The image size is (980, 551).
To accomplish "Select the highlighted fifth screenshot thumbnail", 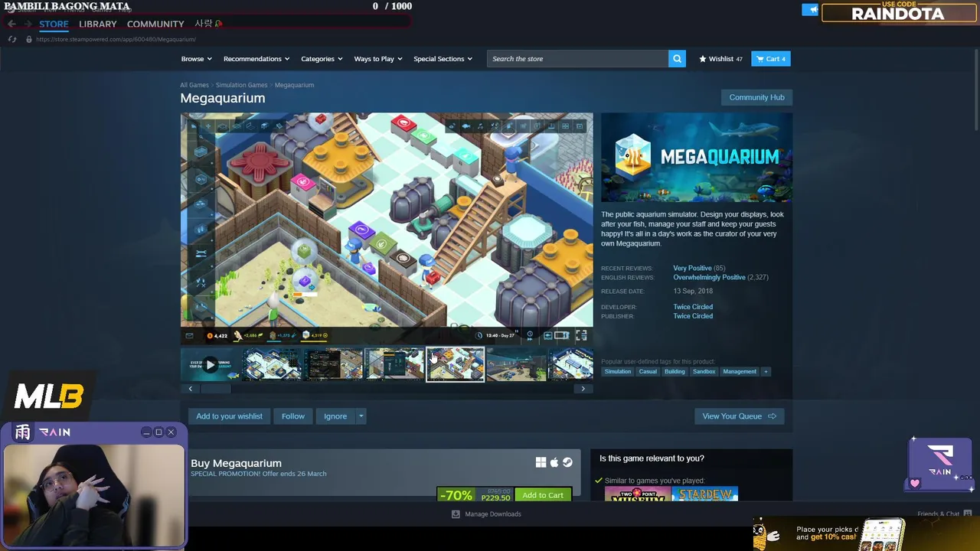I will [456, 365].
